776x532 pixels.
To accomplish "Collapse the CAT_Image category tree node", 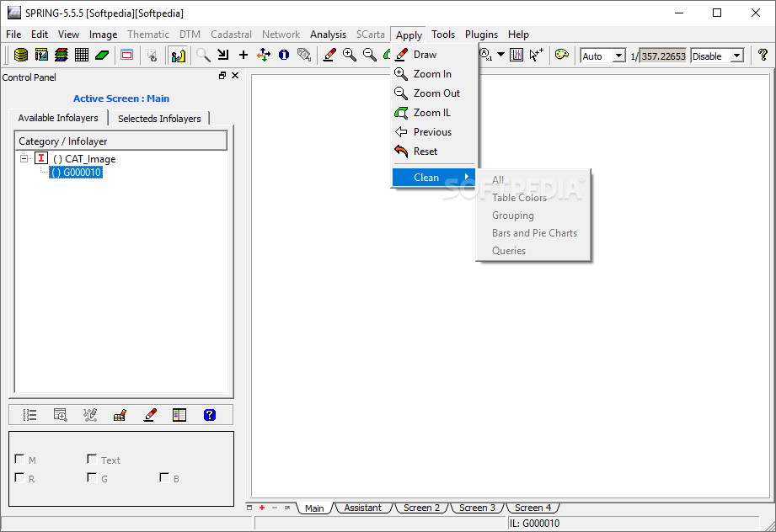I will click(24, 159).
